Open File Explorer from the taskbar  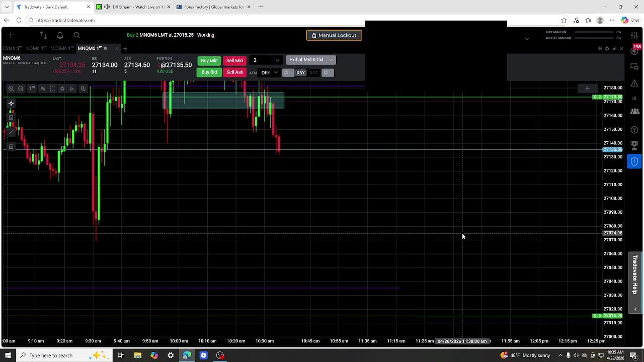[137, 355]
